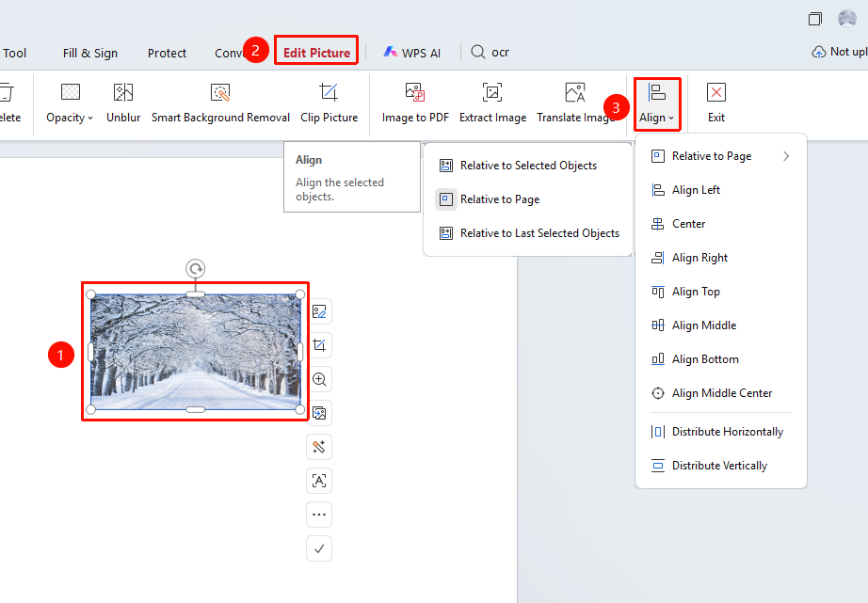Apply Align Left to the picture

click(721, 190)
